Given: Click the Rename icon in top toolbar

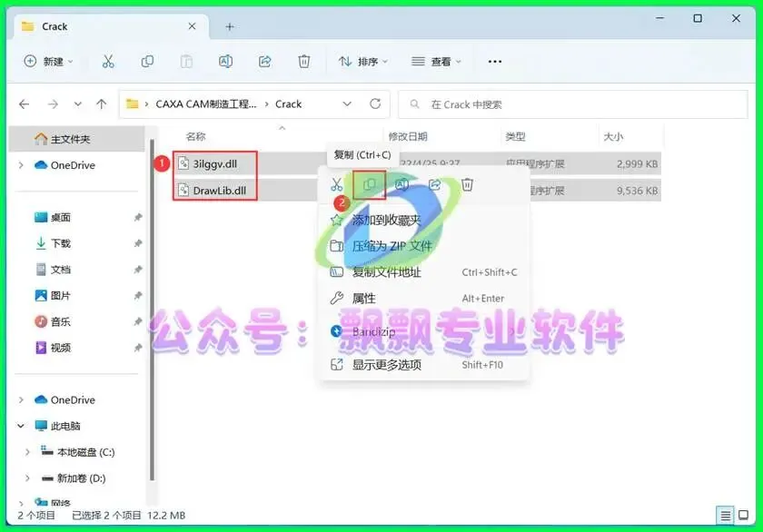Looking at the screenshot, I should [225, 61].
